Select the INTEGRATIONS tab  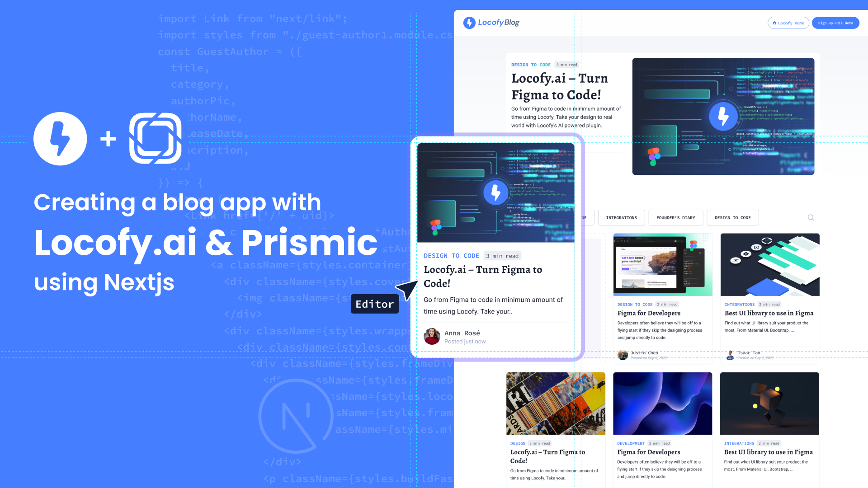pos(621,217)
